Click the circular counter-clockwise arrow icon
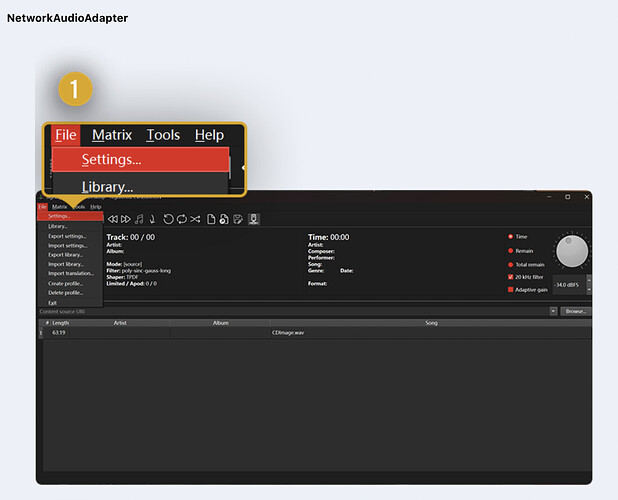This screenshot has height=500, width=618. 168,219
